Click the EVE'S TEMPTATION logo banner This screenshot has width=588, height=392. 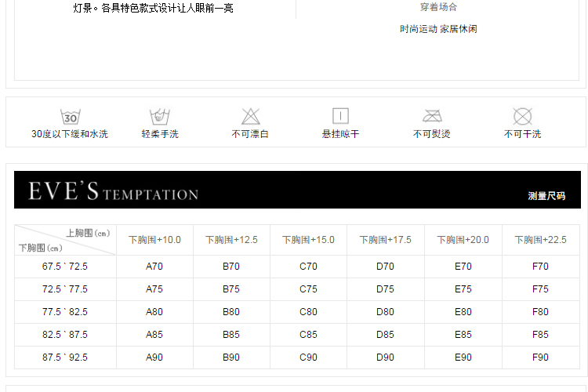pyautogui.click(x=114, y=191)
